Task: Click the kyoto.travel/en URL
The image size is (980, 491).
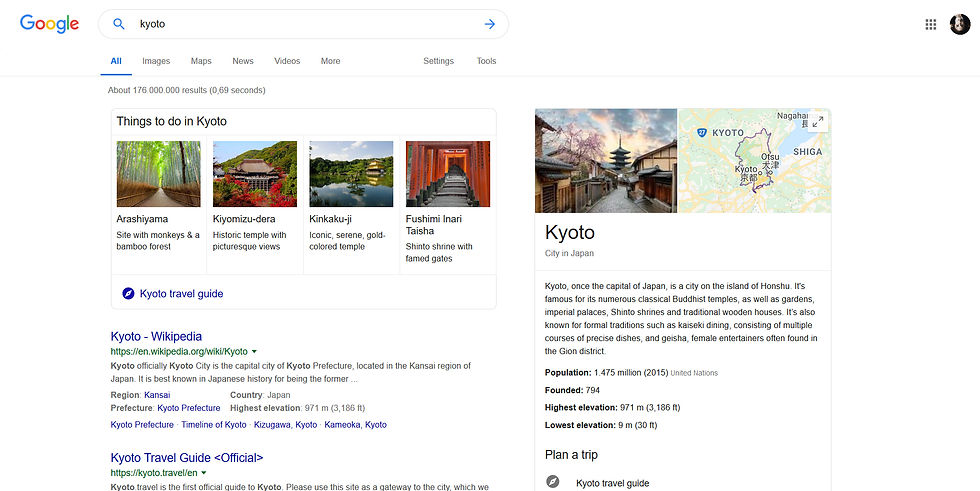Action: coord(154,473)
